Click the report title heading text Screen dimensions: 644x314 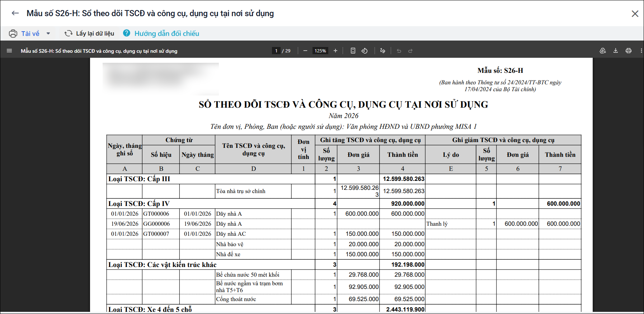343,105
